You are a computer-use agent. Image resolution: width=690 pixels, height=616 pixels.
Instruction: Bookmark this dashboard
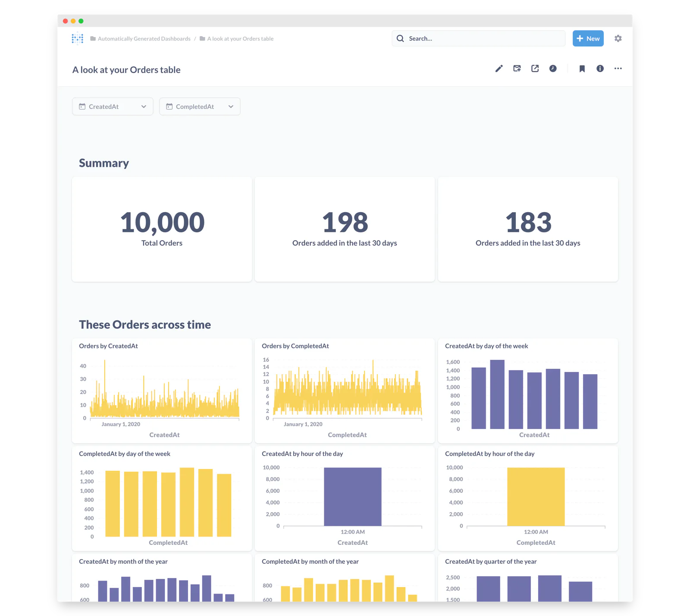click(x=582, y=69)
